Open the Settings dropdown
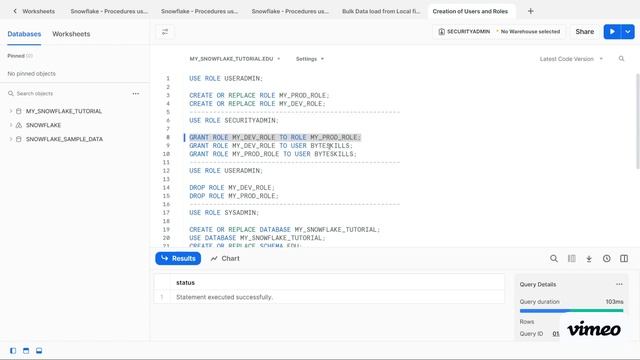The width and height of the screenshot is (640, 360). tap(310, 59)
